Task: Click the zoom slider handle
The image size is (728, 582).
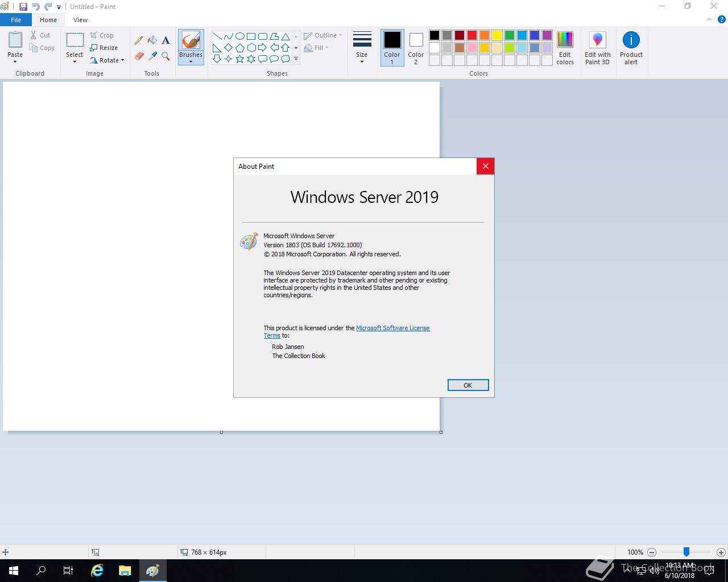Action: 686,552
